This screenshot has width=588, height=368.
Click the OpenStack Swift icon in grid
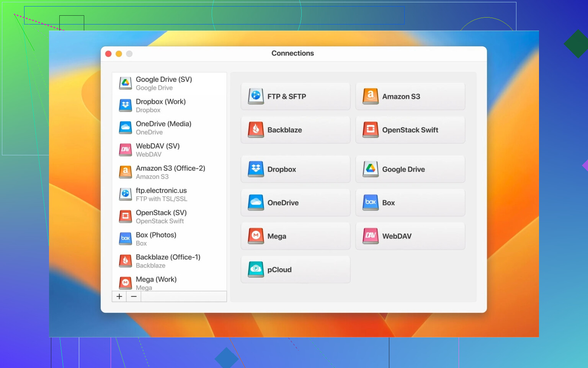pos(371,130)
